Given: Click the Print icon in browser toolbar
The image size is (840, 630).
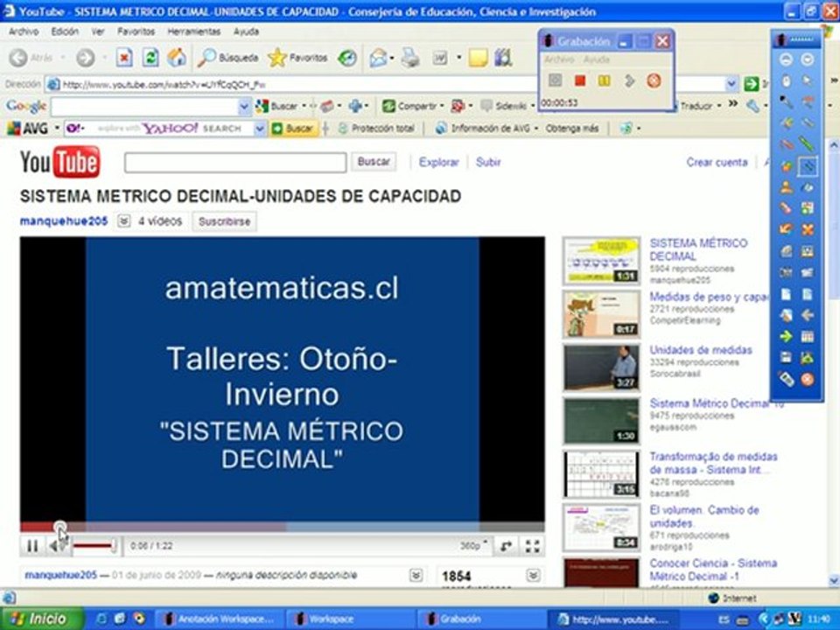Looking at the screenshot, I should (411, 58).
